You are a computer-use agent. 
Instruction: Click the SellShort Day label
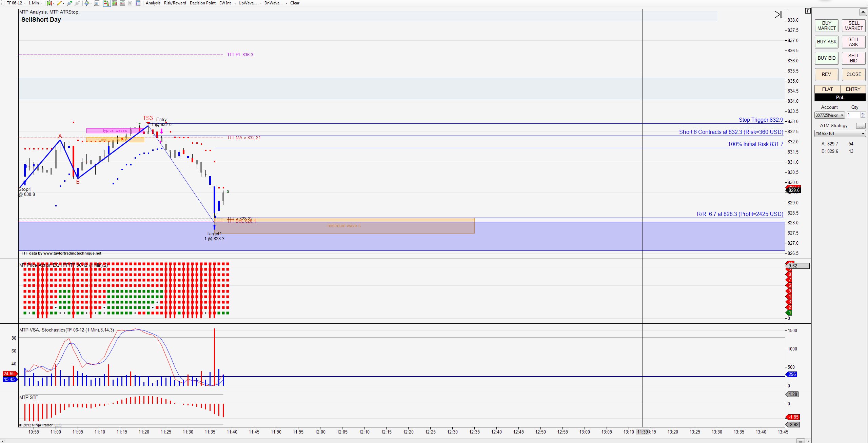pos(41,20)
